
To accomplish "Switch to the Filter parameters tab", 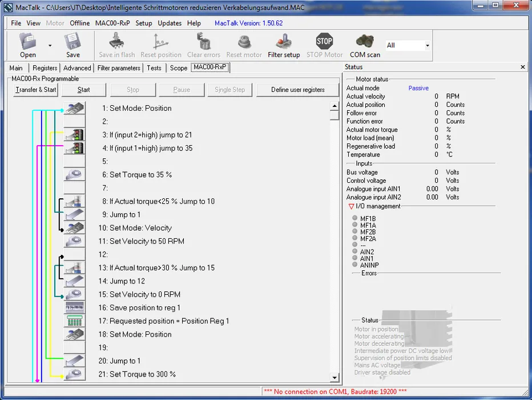I will point(119,68).
